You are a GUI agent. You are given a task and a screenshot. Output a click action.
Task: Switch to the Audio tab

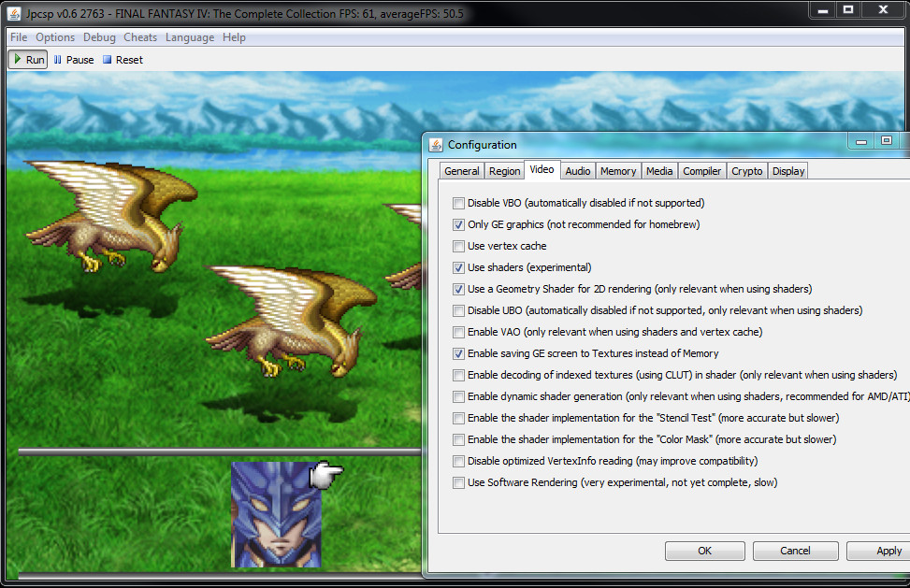click(578, 171)
